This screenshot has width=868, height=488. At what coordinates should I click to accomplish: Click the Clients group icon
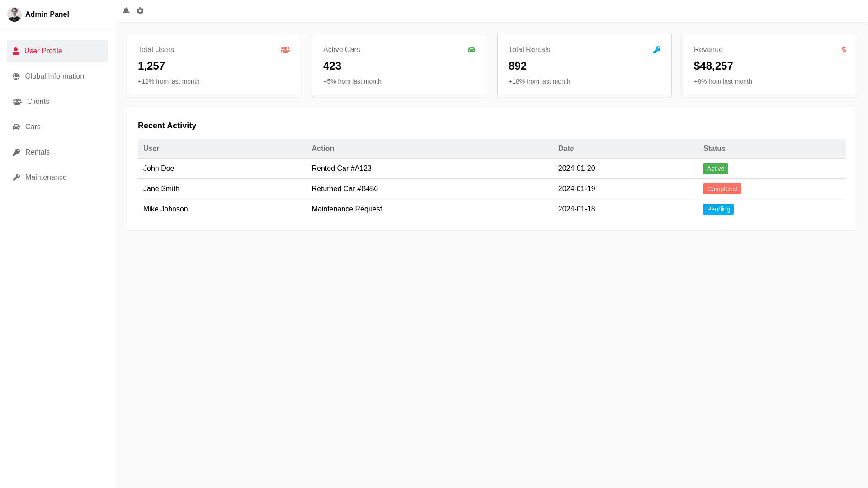(x=17, y=101)
